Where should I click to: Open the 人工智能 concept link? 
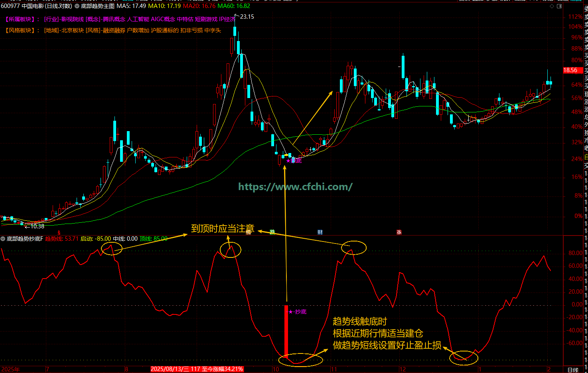pyautogui.click(x=138, y=19)
